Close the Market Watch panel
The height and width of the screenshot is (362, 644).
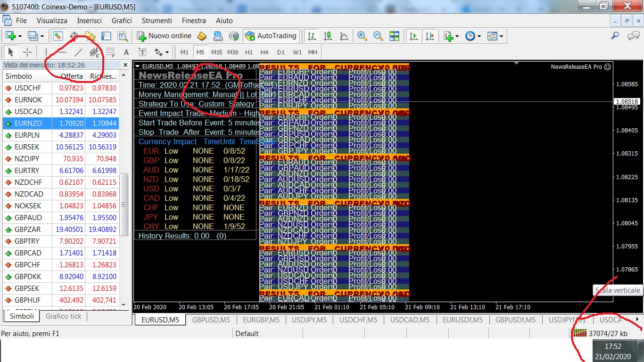pyautogui.click(x=125, y=65)
